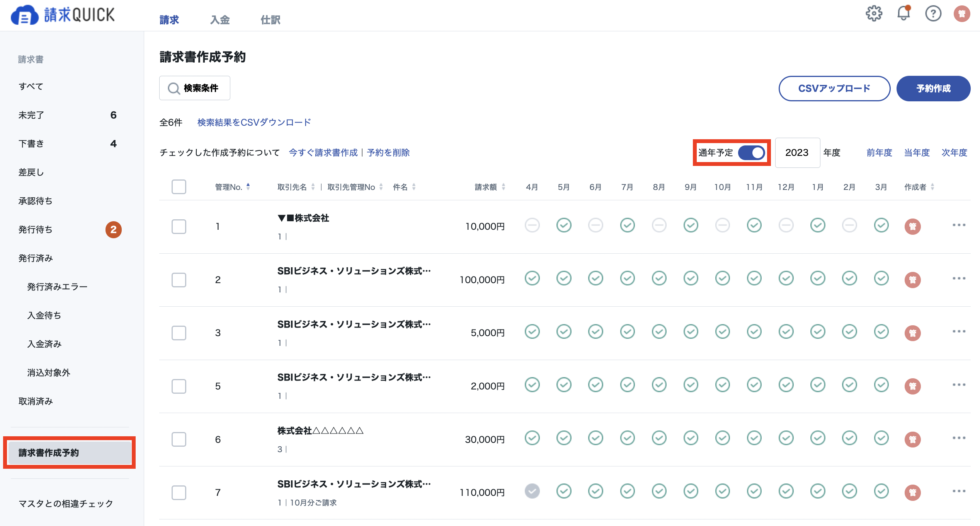
Task: Click the 5月 check icon in row 1
Action: [564, 225]
